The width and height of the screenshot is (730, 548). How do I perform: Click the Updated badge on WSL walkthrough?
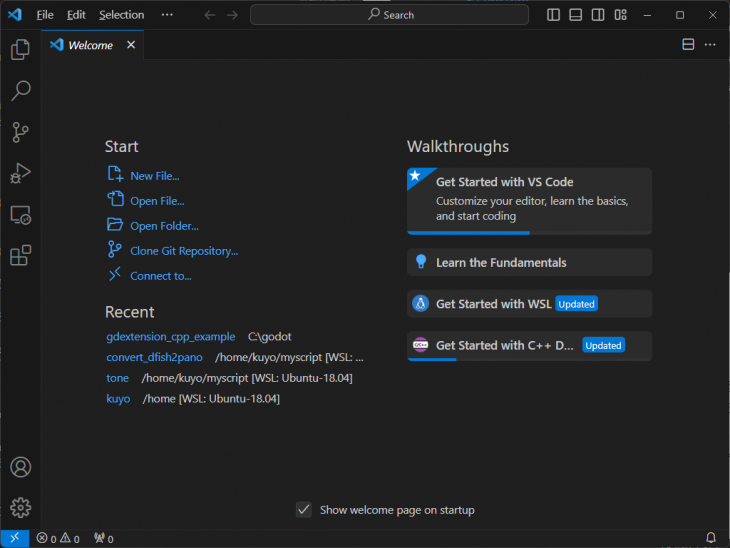[576, 304]
